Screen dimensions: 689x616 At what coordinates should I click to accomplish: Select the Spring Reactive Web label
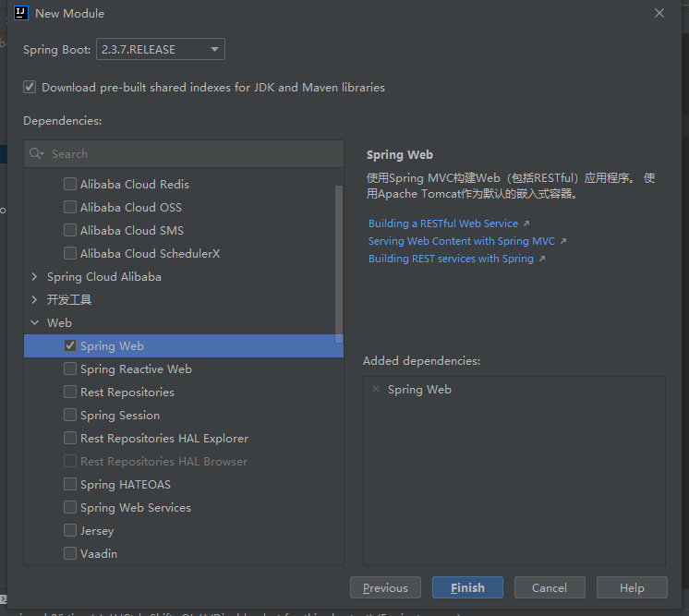(136, 369)
